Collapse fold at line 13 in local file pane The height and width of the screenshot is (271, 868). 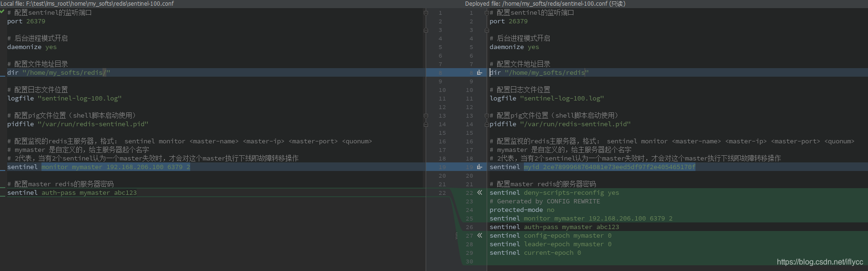(426, 116)
